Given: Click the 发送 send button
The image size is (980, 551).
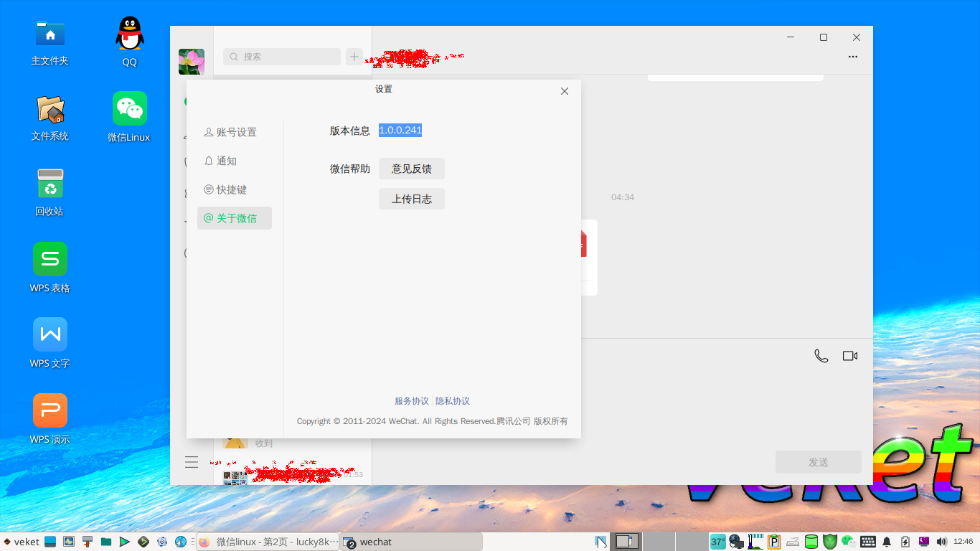Looking at the screenshot, I should (x=819, y=462).
